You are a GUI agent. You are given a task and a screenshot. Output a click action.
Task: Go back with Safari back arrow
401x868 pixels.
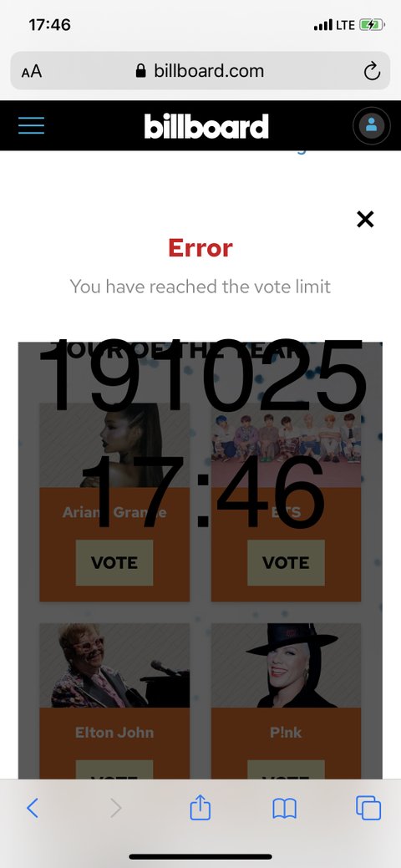33,808
